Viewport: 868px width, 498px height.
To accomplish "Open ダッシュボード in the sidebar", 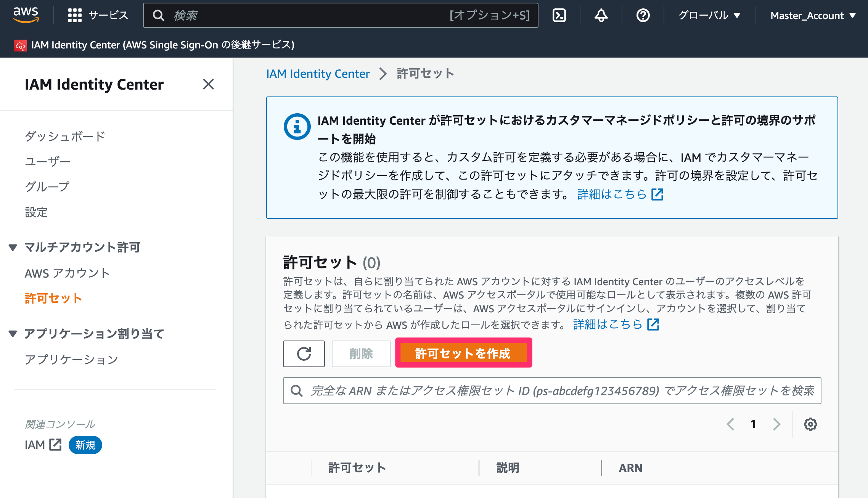I will coord(65,136).
